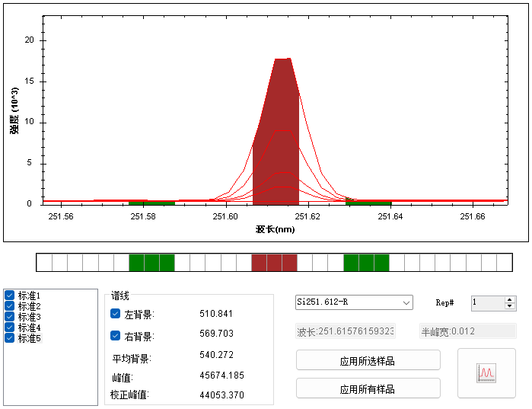The height and width of the screenshot is (409, 532).
Task: Click the 校正峰值 value 44053.370
Action: (222, 395)
